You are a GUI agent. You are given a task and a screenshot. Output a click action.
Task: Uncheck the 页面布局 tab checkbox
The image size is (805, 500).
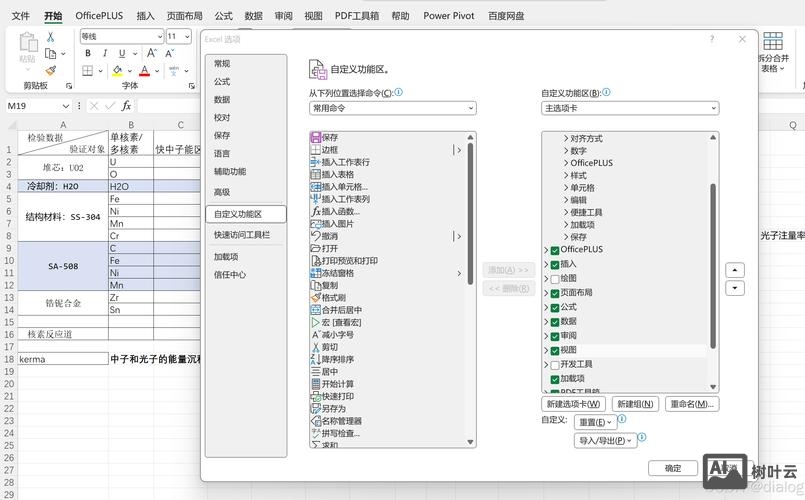(555, 294)
